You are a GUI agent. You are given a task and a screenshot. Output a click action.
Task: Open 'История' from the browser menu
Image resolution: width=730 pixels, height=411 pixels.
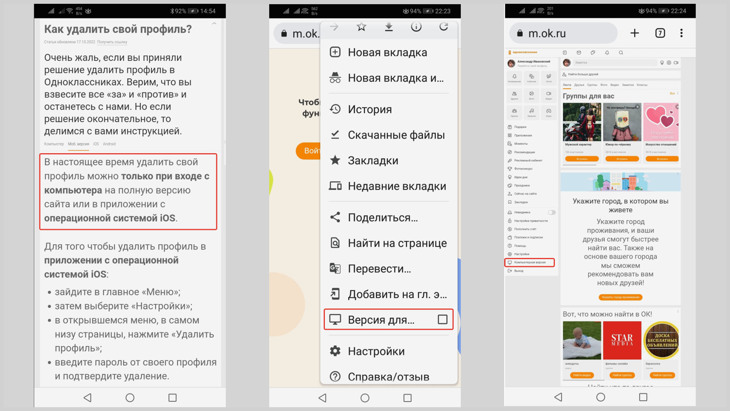(x=369, y=109)
